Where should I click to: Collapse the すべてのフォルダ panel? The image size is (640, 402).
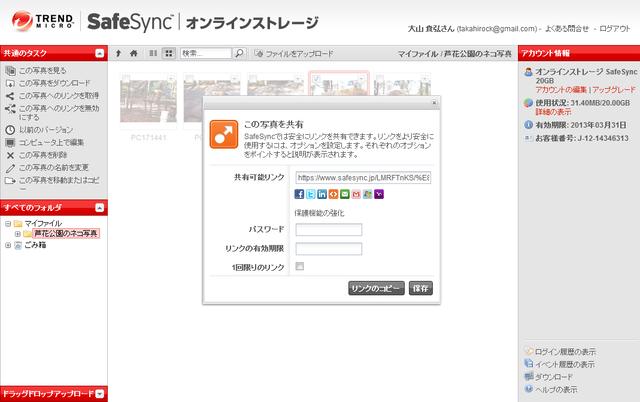point(100,208)
